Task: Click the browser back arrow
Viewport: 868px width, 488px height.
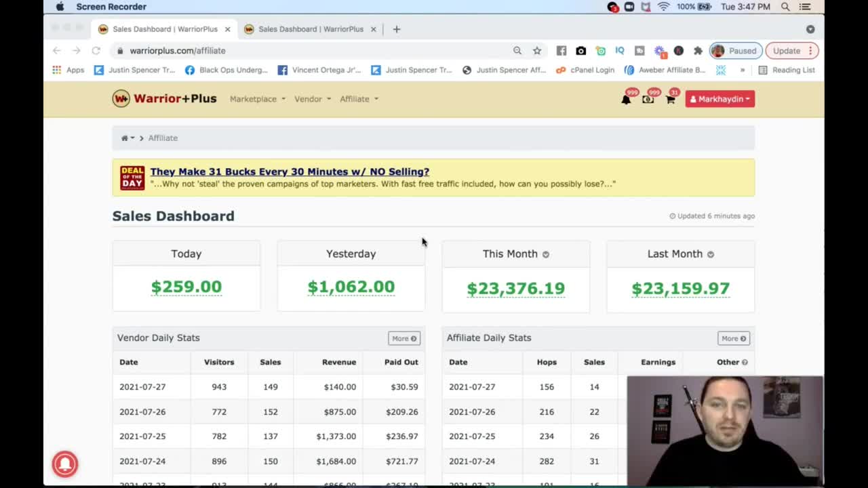Action: tap(57, 51)
